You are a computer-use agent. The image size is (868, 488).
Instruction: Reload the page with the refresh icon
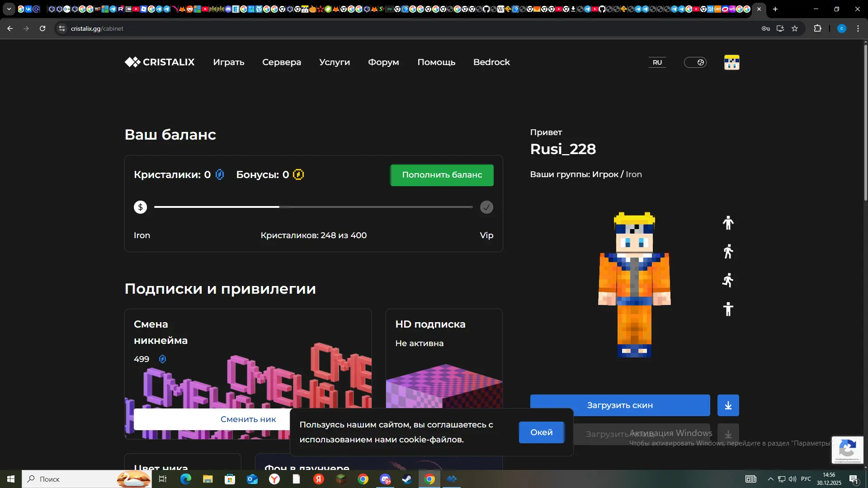click(x=42, y=28)
